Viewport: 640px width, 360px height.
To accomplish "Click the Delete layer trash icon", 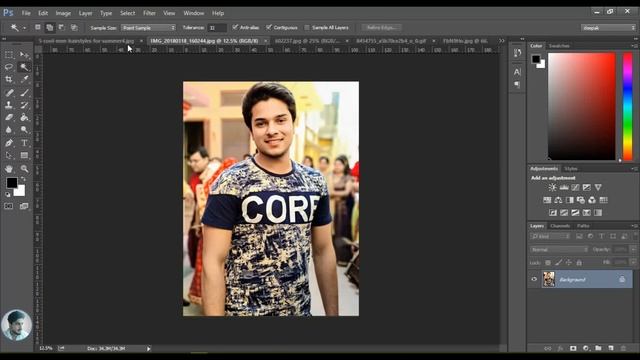I will coord(623,348).
